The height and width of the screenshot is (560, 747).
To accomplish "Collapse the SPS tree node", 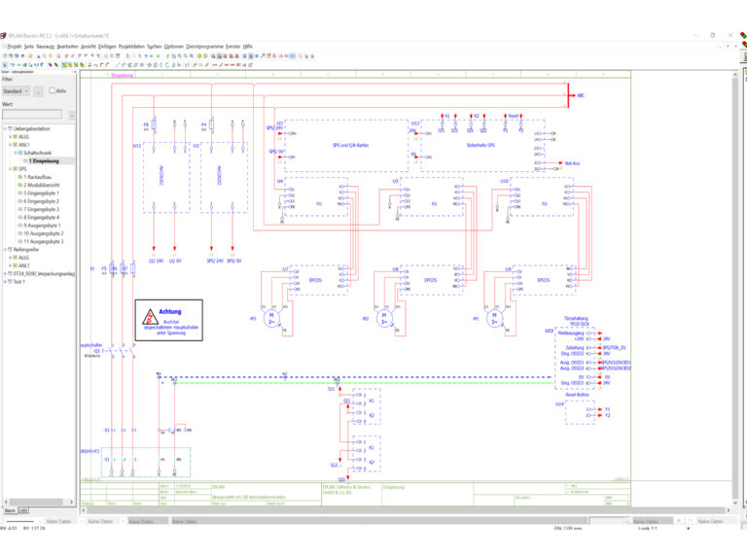I will (10, 169).
